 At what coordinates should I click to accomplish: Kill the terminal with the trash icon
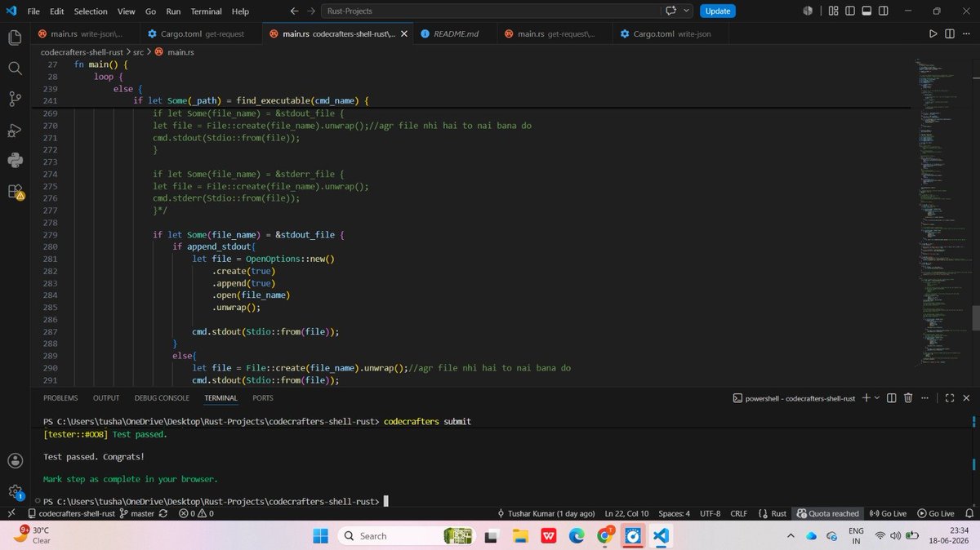[x=910, y=398]
